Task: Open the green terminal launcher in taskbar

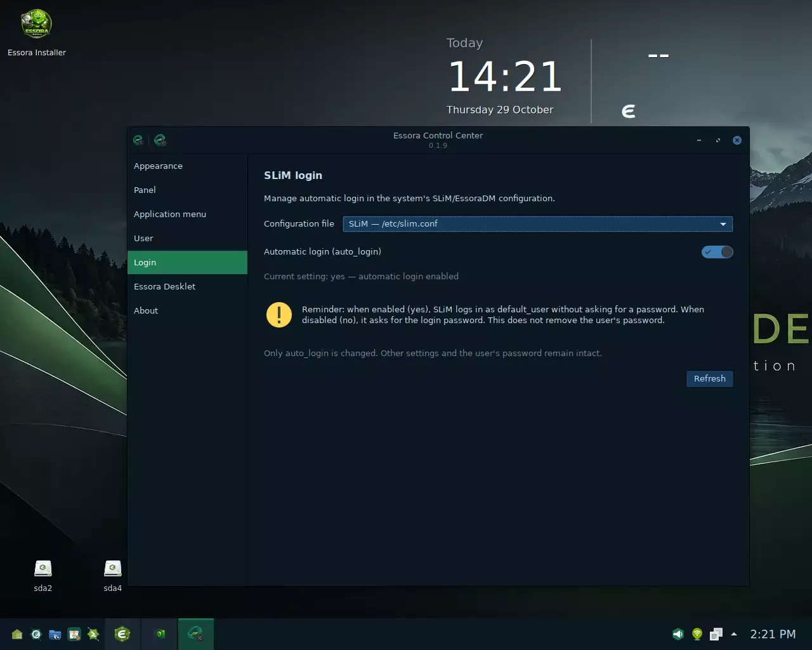Action: (x=93, y=634)
